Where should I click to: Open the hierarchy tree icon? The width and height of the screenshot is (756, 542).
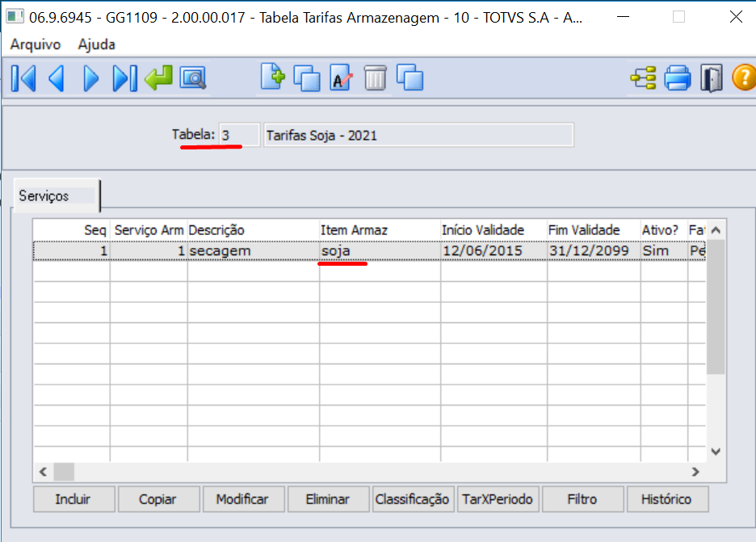(x=644, y=78)
